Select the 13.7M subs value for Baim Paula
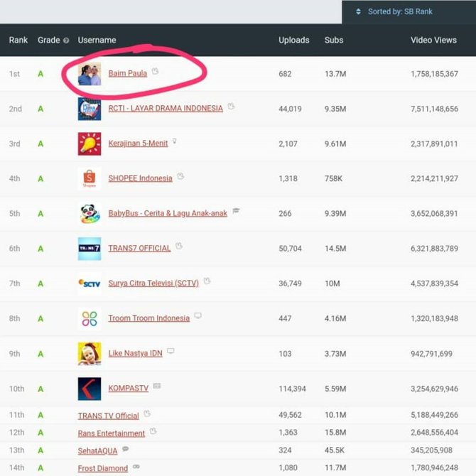Image resolution: width=476 pixels, height=476 pixels. pyautogui.click(x=335, y=74)
